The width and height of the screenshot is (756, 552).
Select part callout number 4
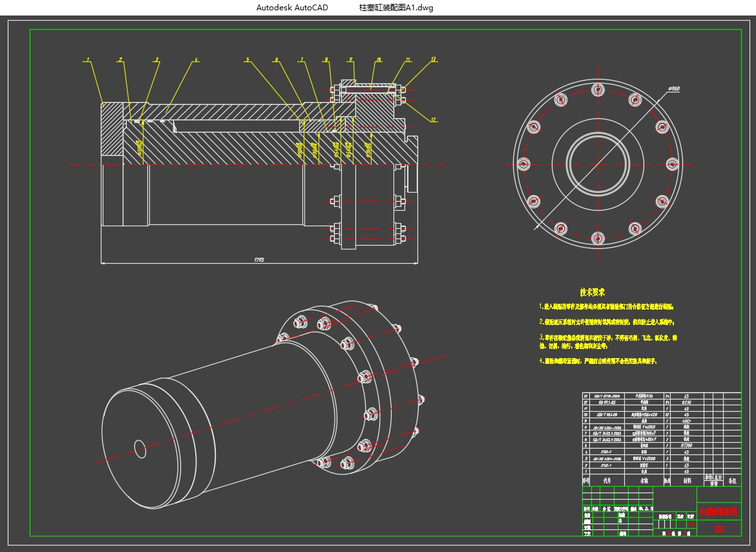pyautogui.click(x=196, y=59)
